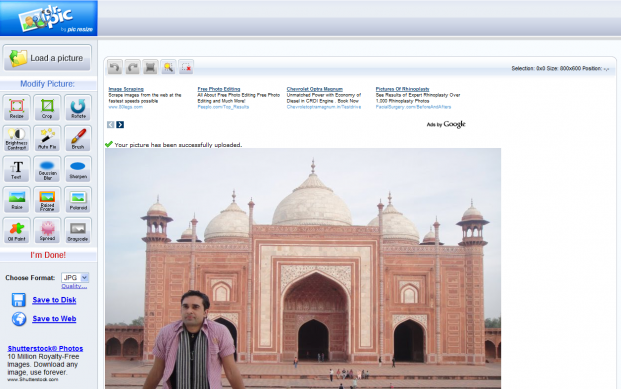The width and height of the screenshot is (621, 389).
Task: Select the Brush tool
Action: click(78, 138)
